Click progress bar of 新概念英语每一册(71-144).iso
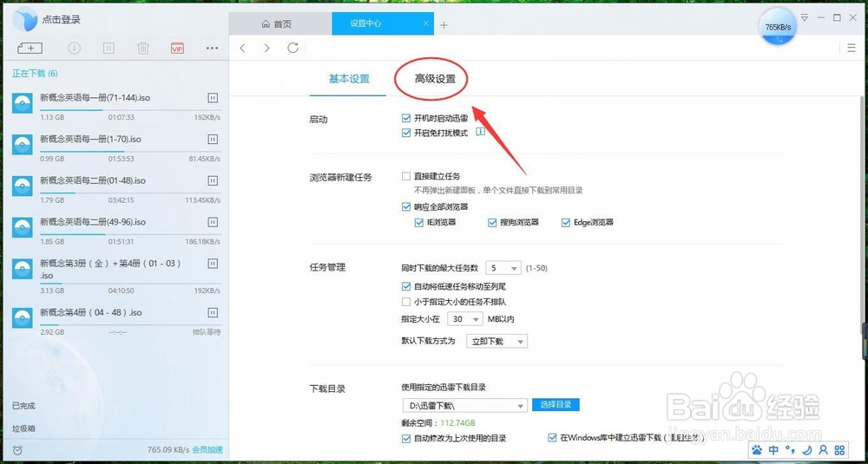This screenshot has height=464, width=868. point(130,110)
